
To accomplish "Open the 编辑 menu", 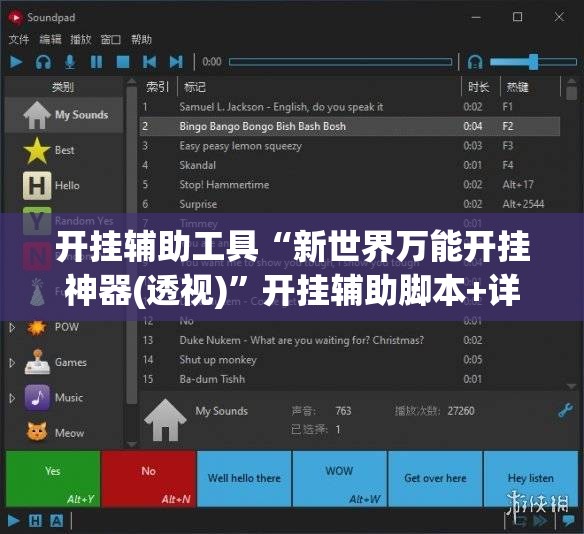I will (50, 39).
